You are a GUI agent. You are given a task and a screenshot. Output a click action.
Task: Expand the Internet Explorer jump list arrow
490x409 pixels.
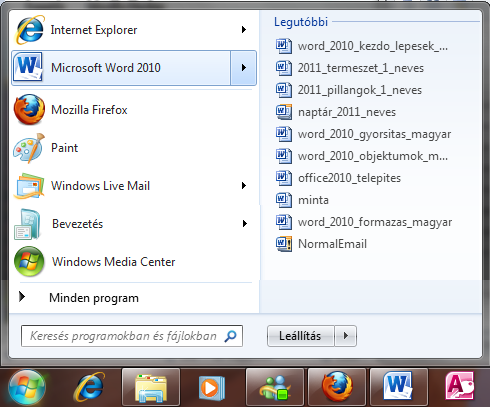point(244,30)
